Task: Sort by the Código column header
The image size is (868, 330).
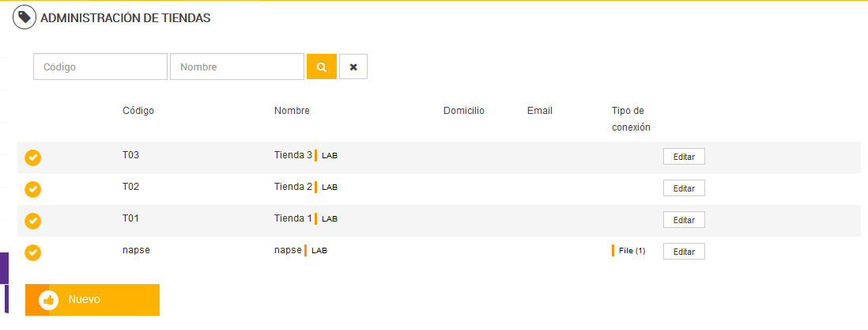Action: 138,111
